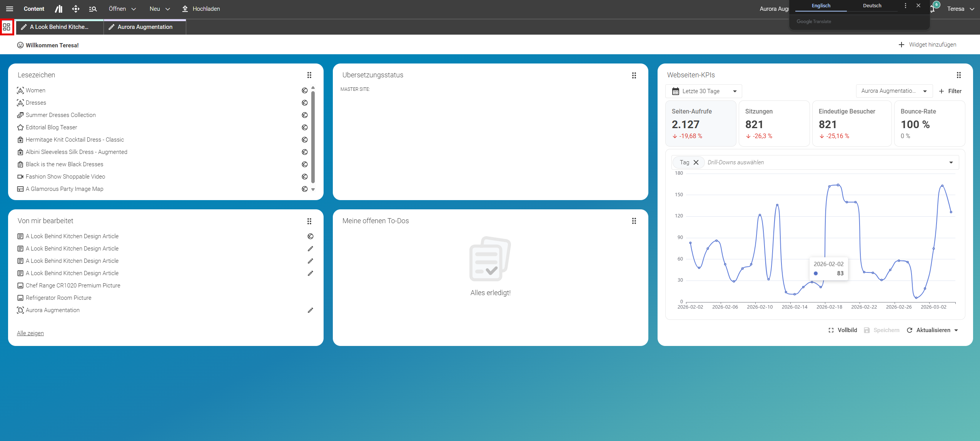
Task: Close the Google Translate popup
Action: (918, 6)
